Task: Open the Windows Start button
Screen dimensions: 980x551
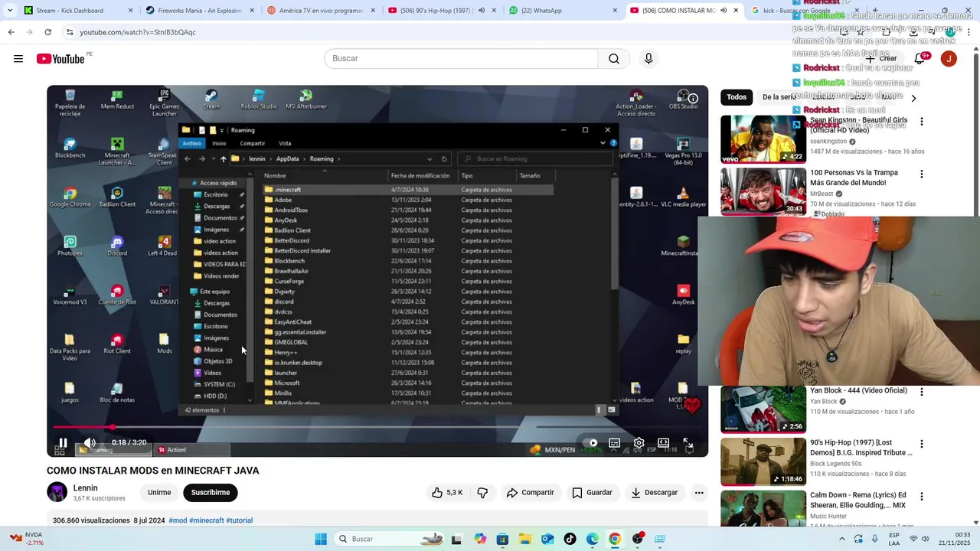Action: (321, 539)
